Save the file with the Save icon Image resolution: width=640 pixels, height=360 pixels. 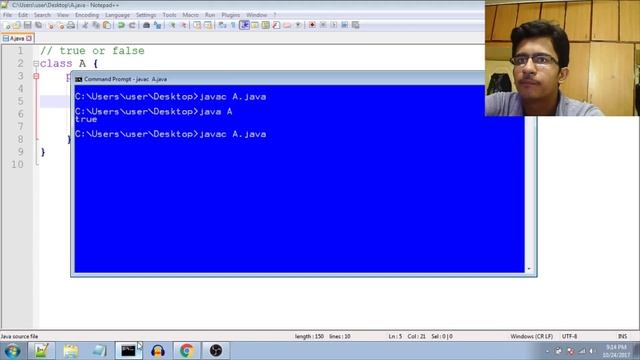pos(27,25)
